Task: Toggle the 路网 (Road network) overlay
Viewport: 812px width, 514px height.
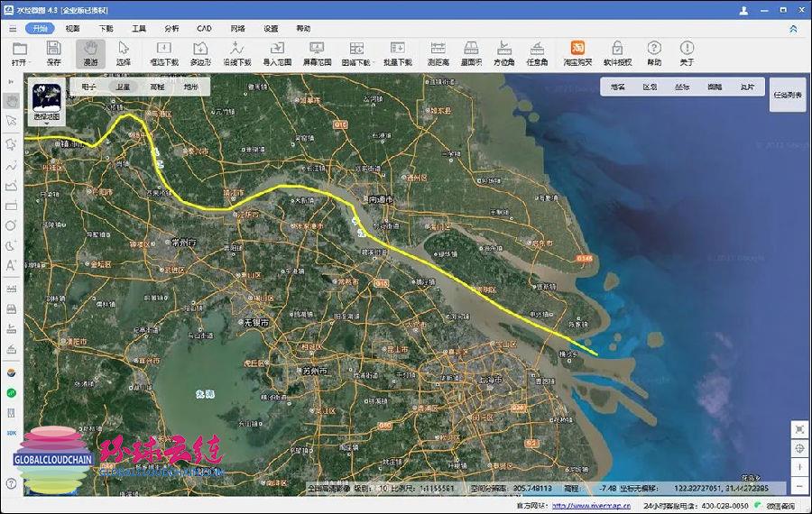Action: (715, 87)
